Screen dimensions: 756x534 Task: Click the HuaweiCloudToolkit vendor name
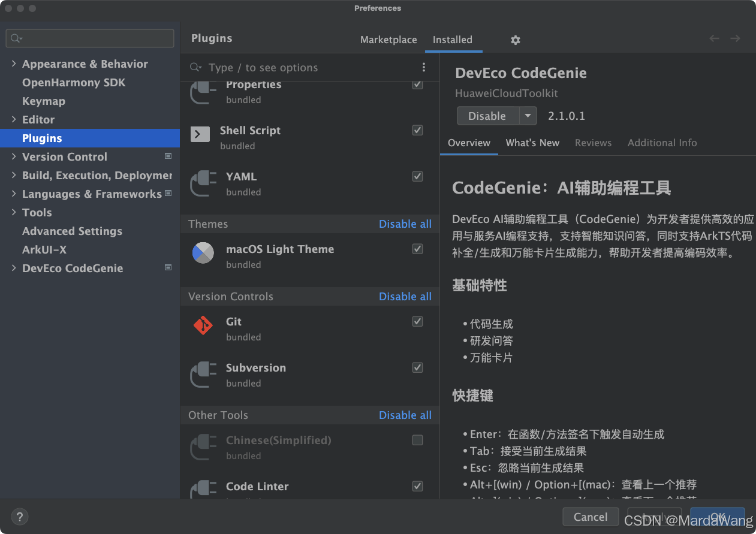click(x=507, y=93)
